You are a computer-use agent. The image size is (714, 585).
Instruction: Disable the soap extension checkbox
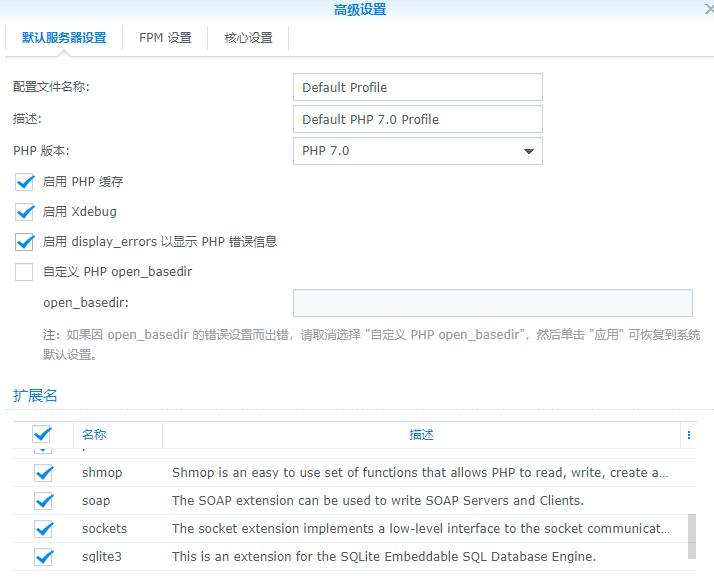click(43, 501)
